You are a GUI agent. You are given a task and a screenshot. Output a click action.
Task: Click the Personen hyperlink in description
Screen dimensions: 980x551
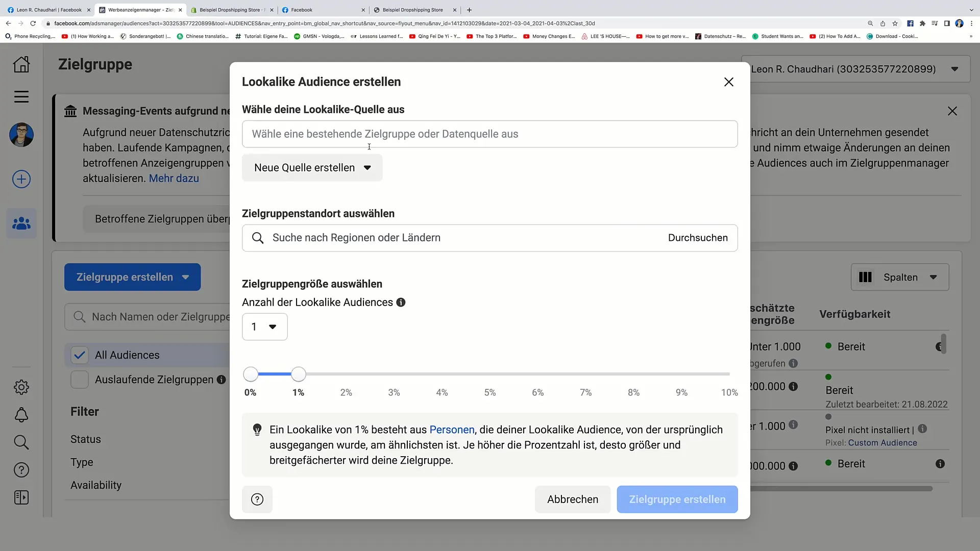pyautogui.click(x=451, y=429)
